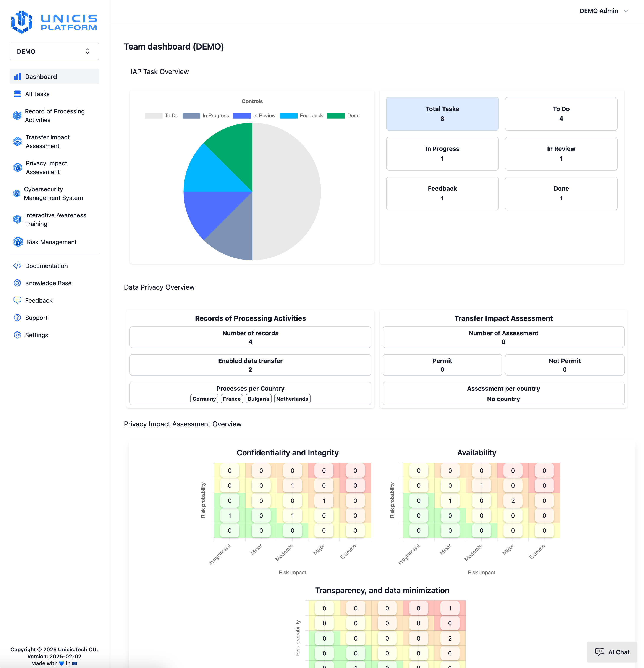Open Cybersecurity Management System

54,193
